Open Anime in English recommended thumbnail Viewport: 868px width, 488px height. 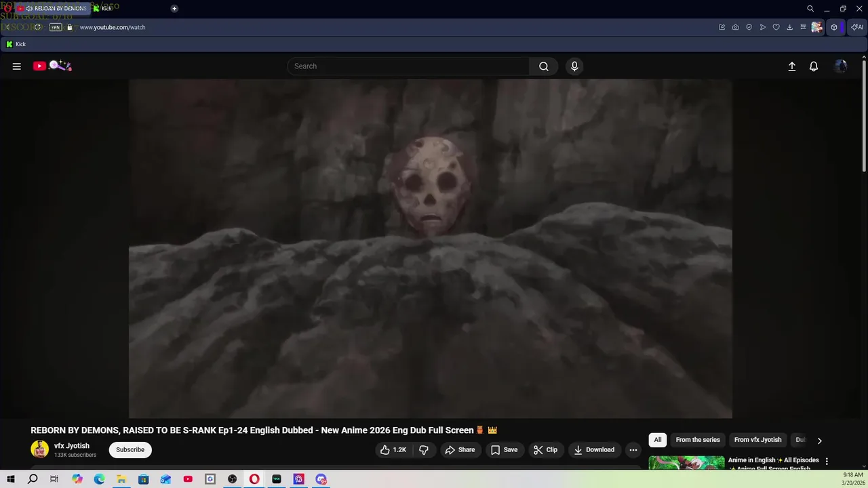(687, 463)
